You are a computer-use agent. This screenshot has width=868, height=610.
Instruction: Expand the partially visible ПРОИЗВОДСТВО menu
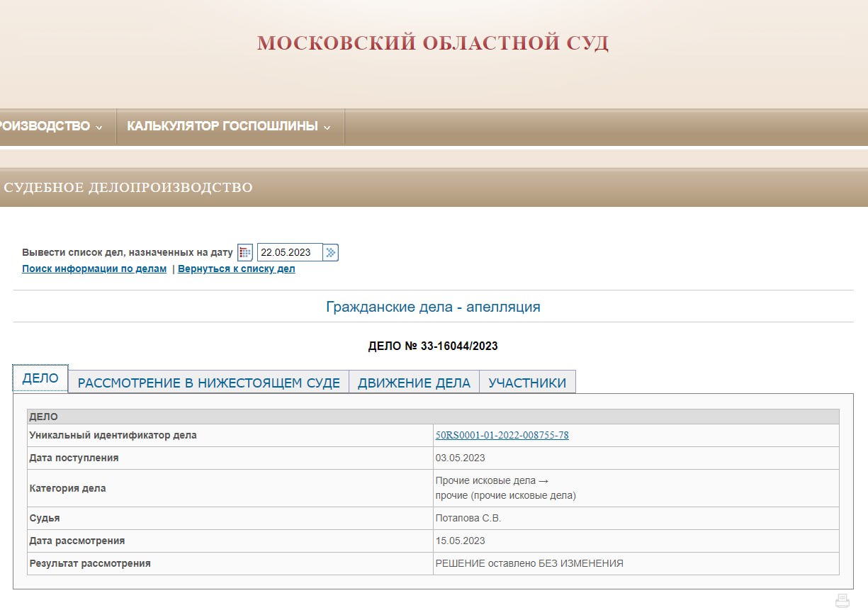click(x=50, y=127)
